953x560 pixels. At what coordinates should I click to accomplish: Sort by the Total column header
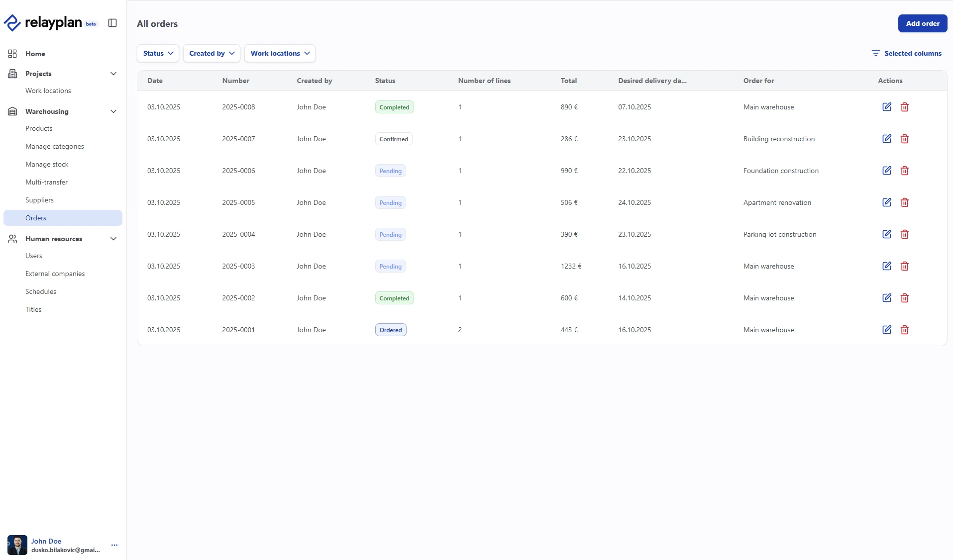[568, 81]
